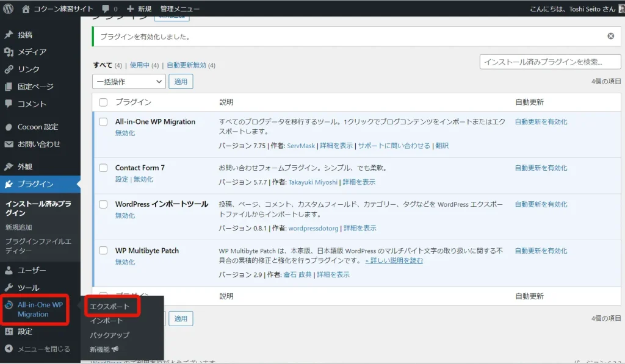Click the plug icon beside プラグイン

click(x=9, y=184)
